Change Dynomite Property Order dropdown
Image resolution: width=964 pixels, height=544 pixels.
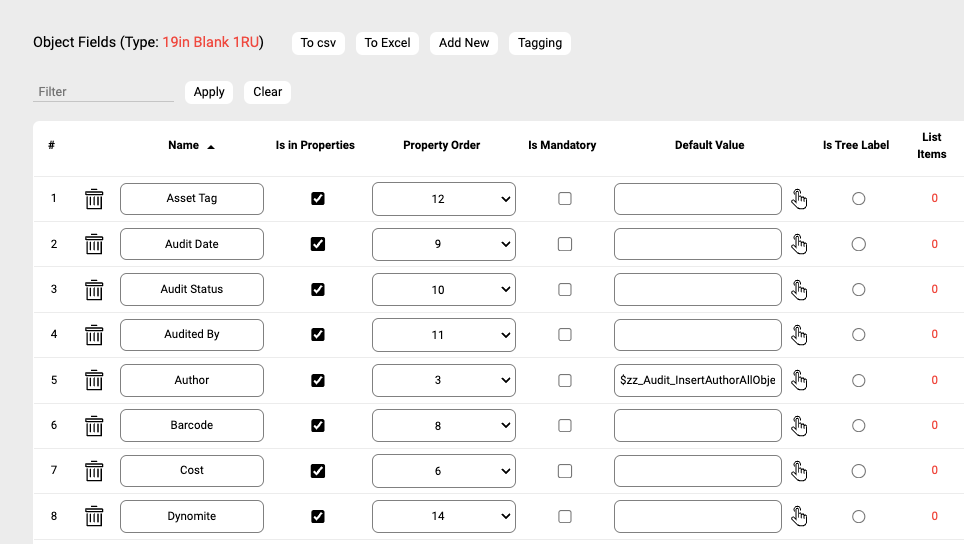pos(443,516)
